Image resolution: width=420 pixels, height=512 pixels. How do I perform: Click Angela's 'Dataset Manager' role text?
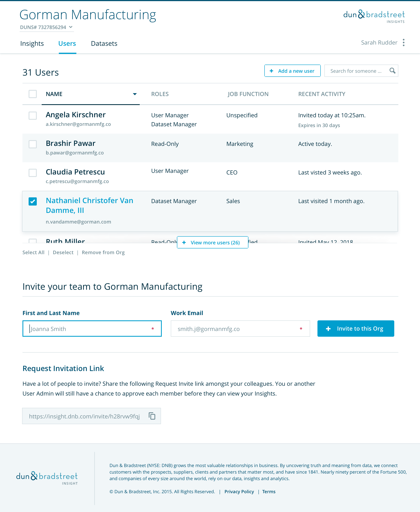pyautogui.click(x=174, y=124)
